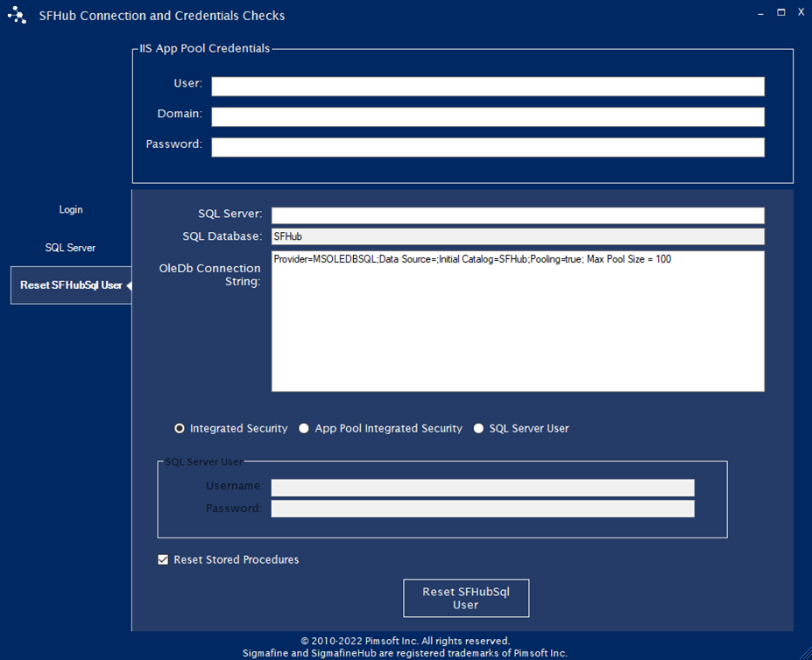Close the SFHub Connection window
Image resolution: width=812 pixels, height=660 pixels.
(x=801, y=12)
